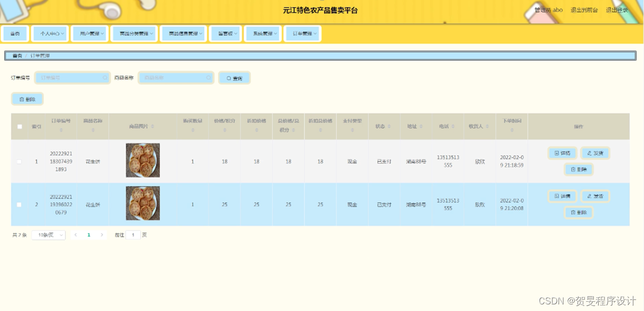Sort the table by 下单时间 using its sort arrows
The height and width of the screenshot is (311, 644).
click(x=511, y=131)
